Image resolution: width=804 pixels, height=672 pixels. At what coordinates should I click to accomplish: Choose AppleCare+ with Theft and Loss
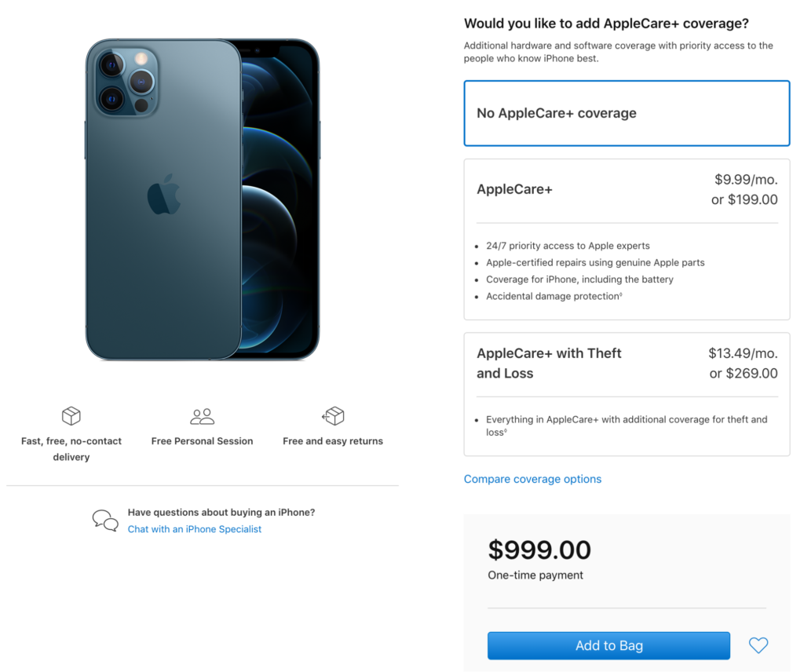tap(627, 363)
